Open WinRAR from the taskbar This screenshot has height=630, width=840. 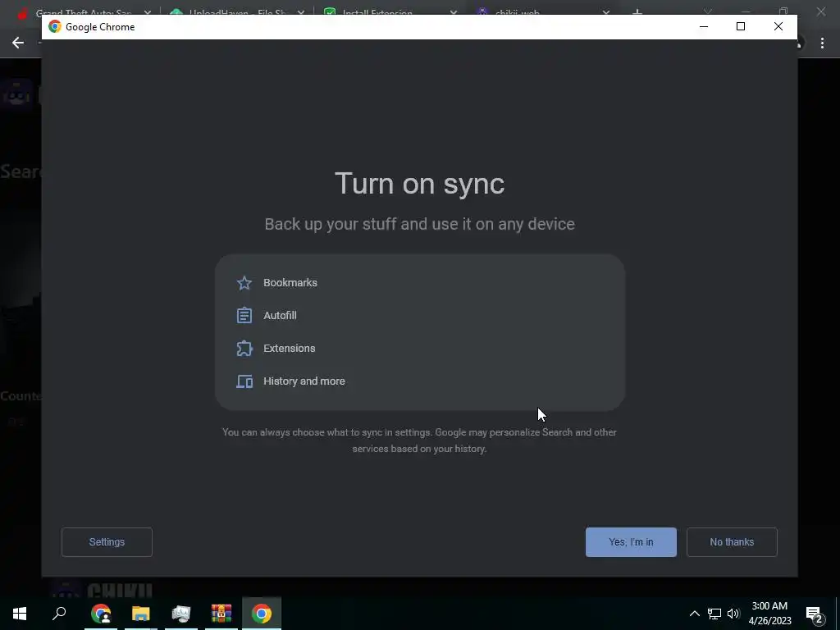coord(221,614)
